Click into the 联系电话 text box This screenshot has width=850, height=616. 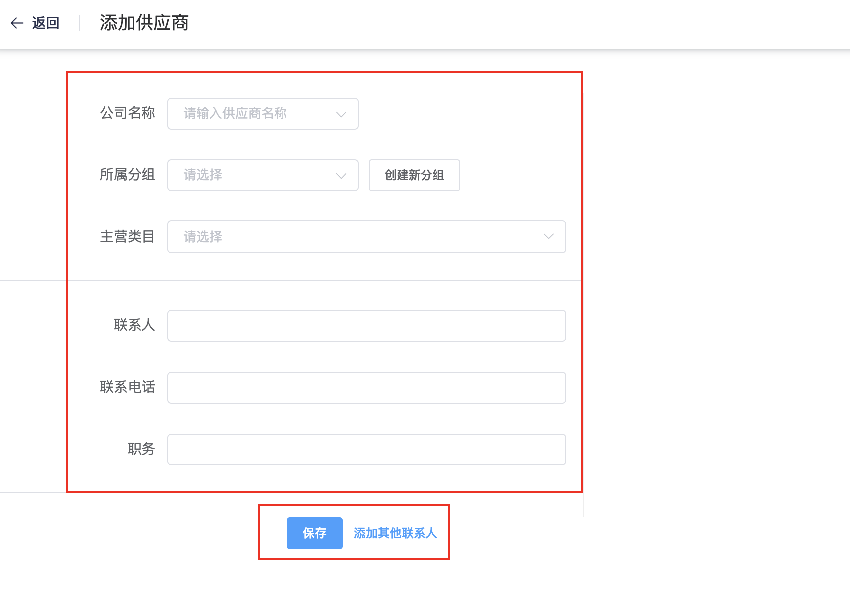coord(366,388)
